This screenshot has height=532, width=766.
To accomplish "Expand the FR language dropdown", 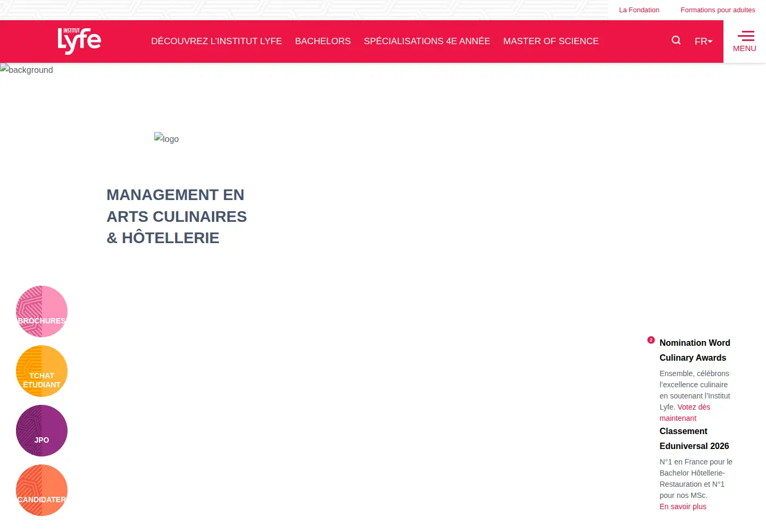I will 703,41.
